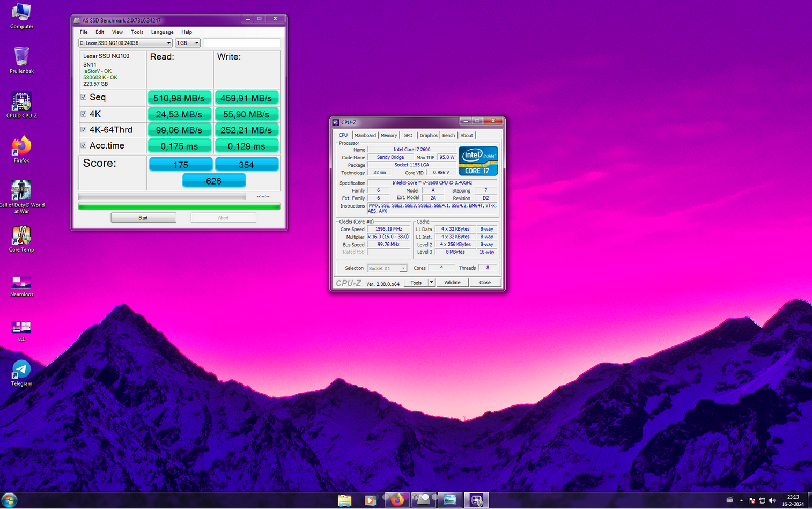Open the volume speaker tray icon
The image size is (812, 509).
pyautogui.click(x=772, y=501)
